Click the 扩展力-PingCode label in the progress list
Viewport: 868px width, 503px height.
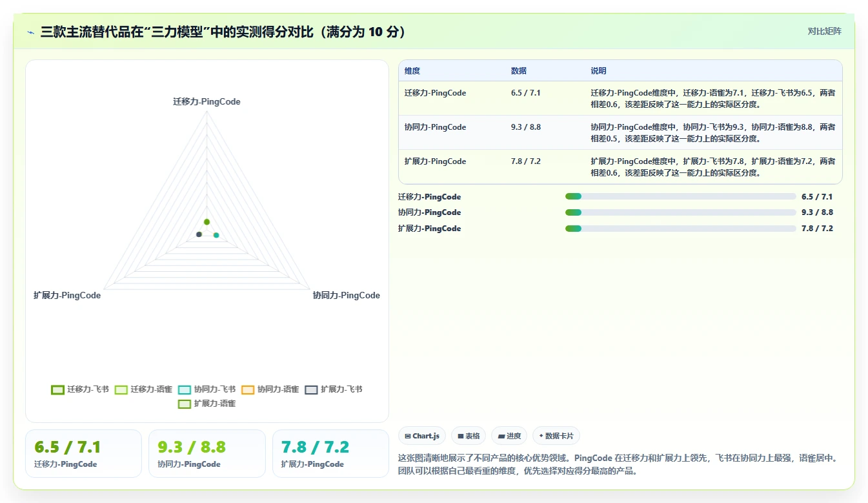[429, 229]
